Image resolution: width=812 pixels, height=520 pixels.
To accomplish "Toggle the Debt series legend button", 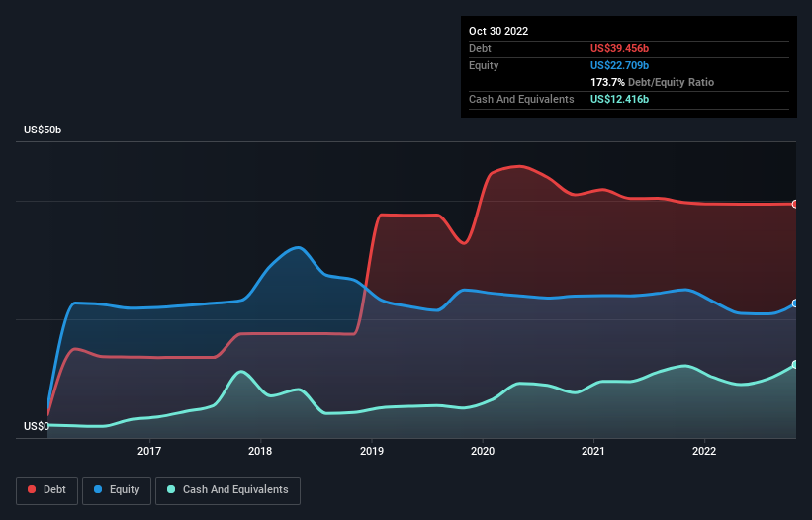I will pos(47,490).
